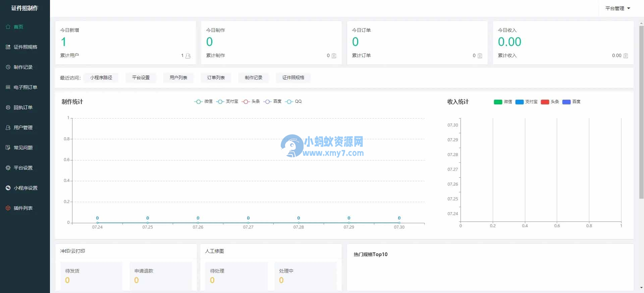Click the 证件照规格 grid icon in sidebar
This screenshot has height=293, width=644.
pos(8,47)
